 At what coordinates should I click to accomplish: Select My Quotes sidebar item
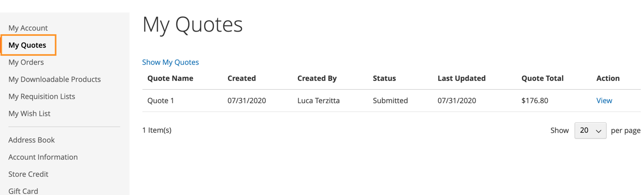pos(27,45)
